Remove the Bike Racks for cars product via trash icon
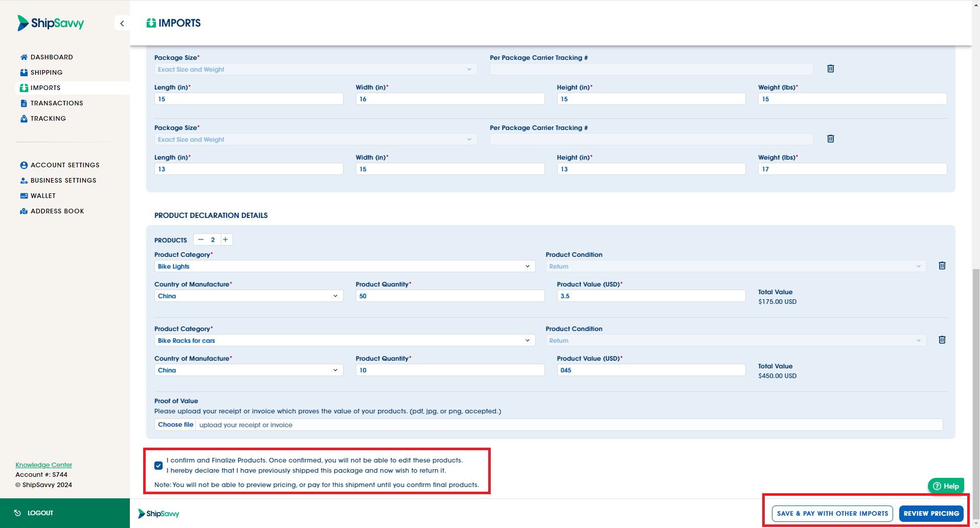 [x=942, y=340]
